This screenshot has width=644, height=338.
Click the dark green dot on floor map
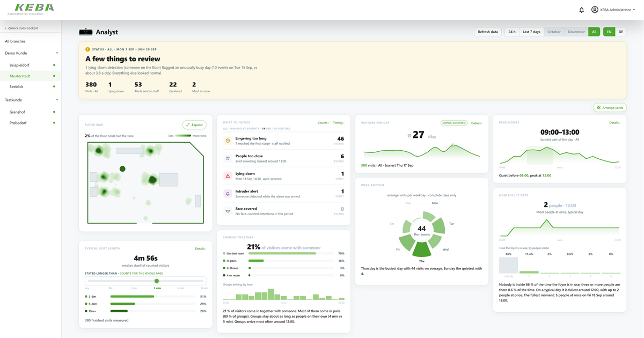pos(122,169)
